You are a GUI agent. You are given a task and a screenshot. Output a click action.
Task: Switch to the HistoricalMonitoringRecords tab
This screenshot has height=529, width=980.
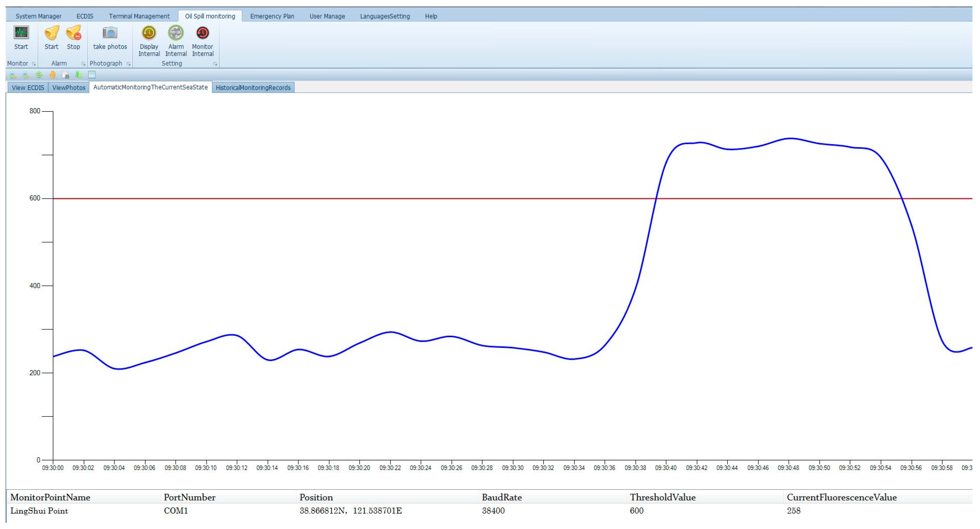pyautogui.click(x=253, y=88)
